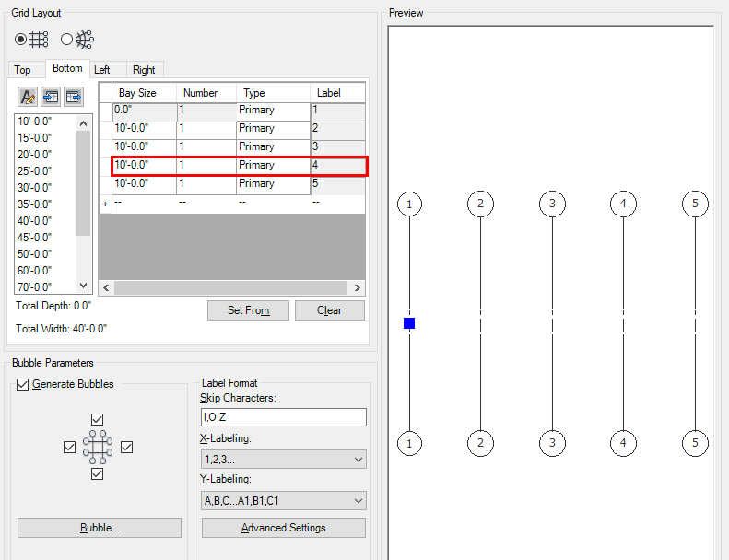Toggle the top bubble checkbox
The height and width of the screenshot is (560, 729).
[x=97, y=420]
